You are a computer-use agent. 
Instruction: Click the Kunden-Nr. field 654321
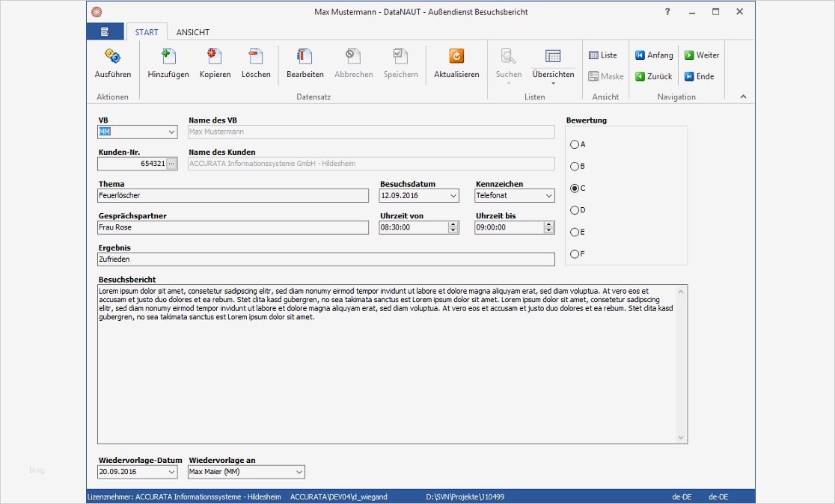[132, 163]
